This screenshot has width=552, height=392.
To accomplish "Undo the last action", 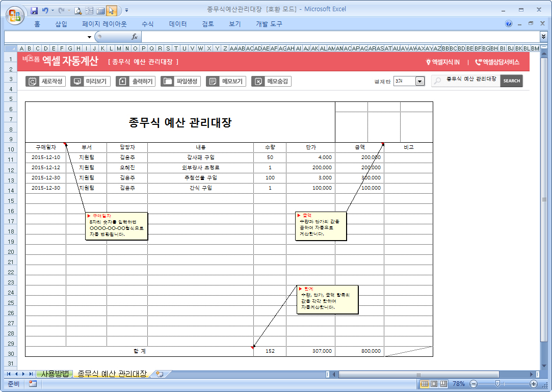I will (x=45, y=11).
